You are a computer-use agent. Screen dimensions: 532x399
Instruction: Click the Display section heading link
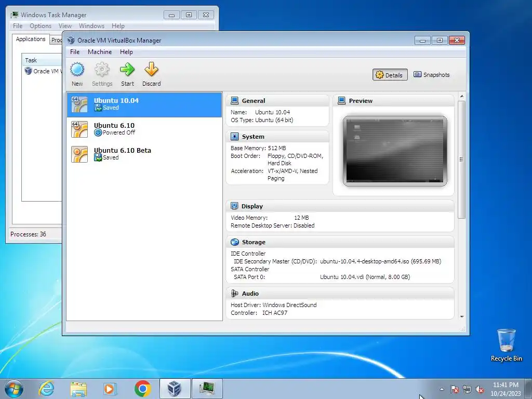tap(252, 206)
